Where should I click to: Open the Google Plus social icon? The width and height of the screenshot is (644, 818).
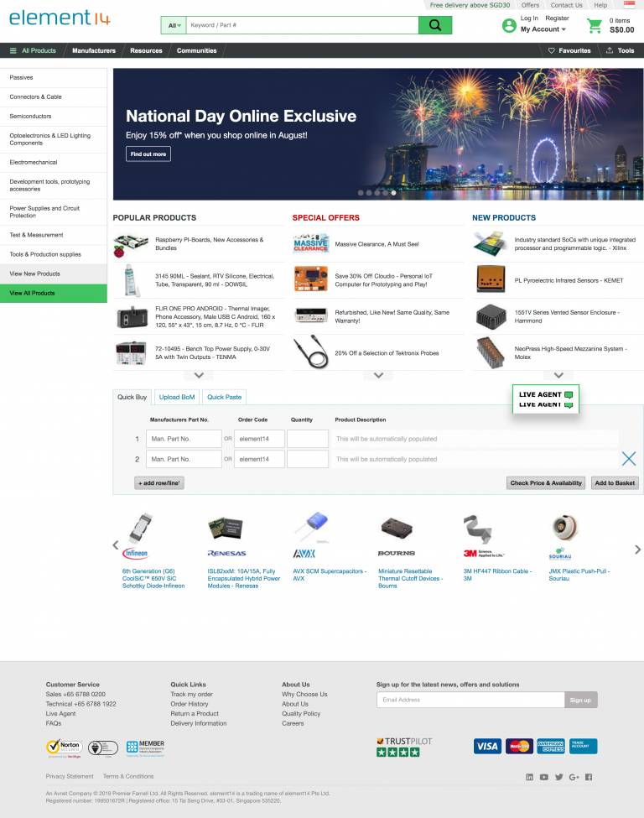(574, 777)
